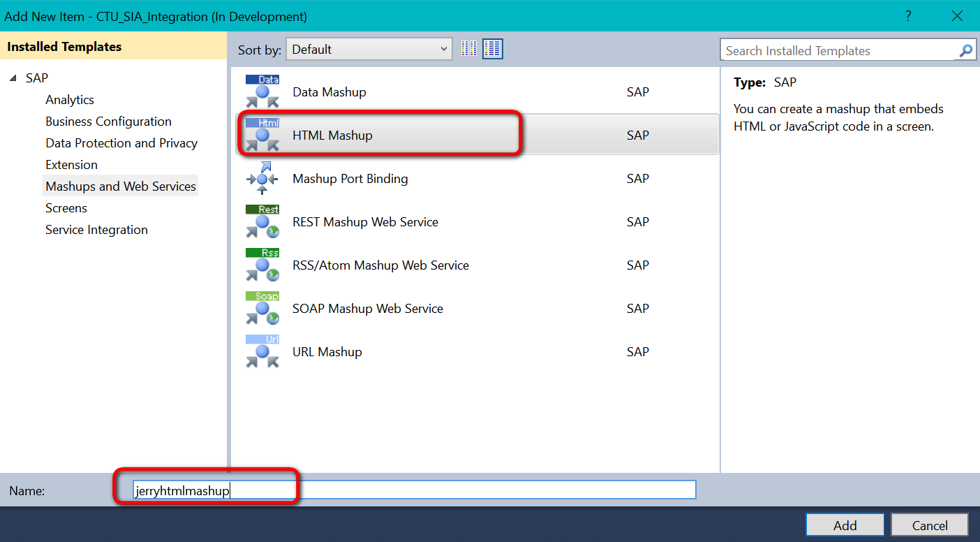This screenshot has height=542, width=980.
Task: Open the Screens category
Action: 66,208
